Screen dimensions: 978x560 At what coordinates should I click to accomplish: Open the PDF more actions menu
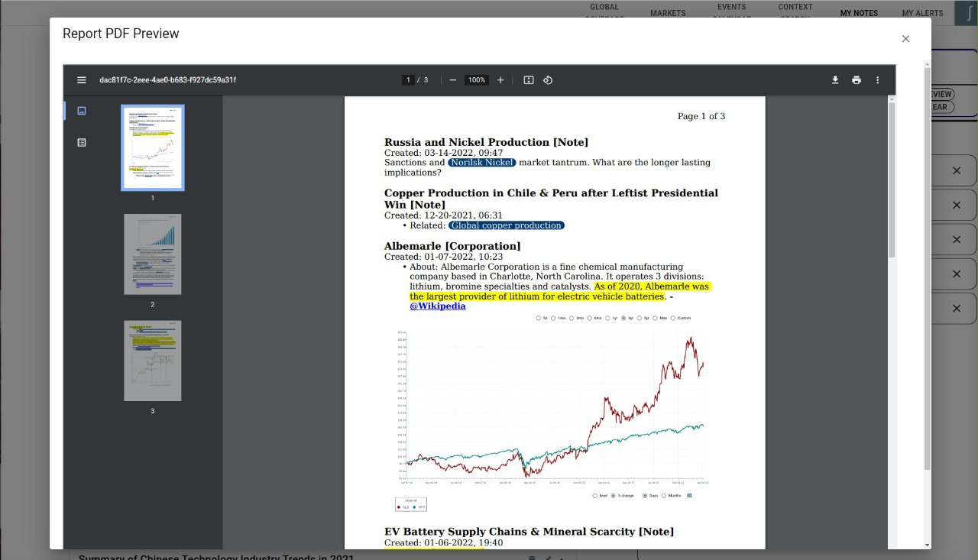[877, 80]
